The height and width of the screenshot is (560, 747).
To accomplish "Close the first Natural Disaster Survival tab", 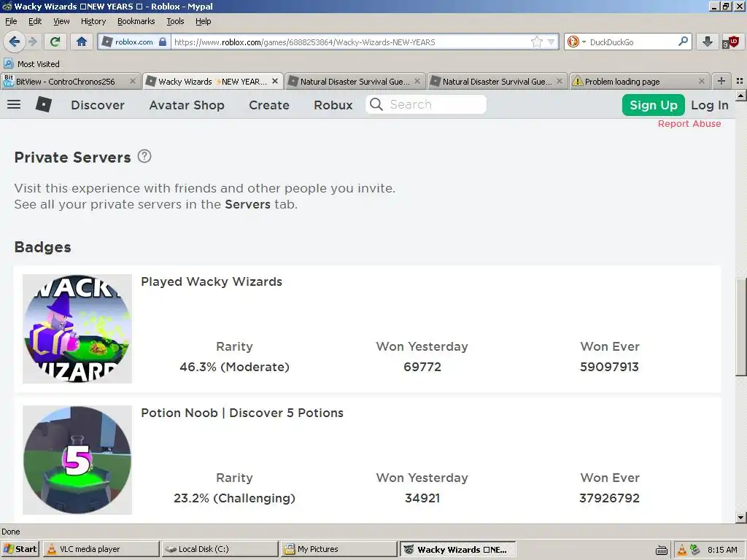I will point(417,82).
